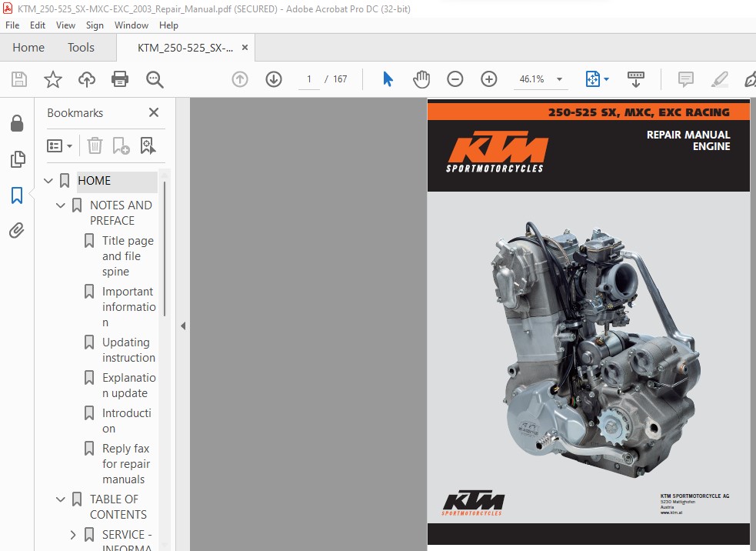
Task: Click the security lock panel icon
Action: [x=17, y=124]
